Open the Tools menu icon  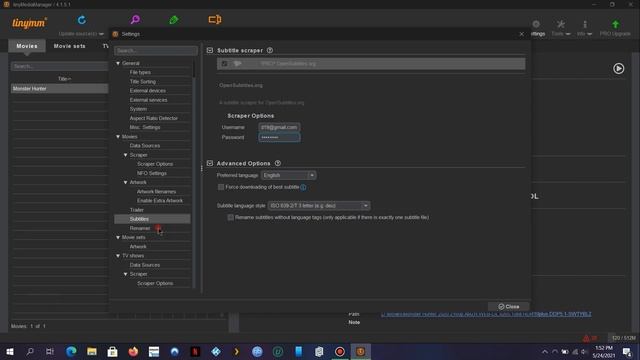coord(561,24)
